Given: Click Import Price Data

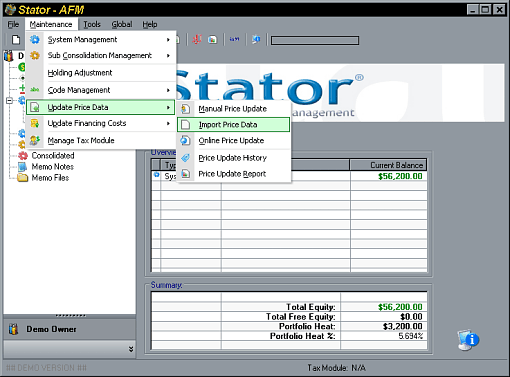Looking at the screenshot, I should coord(234,125).
